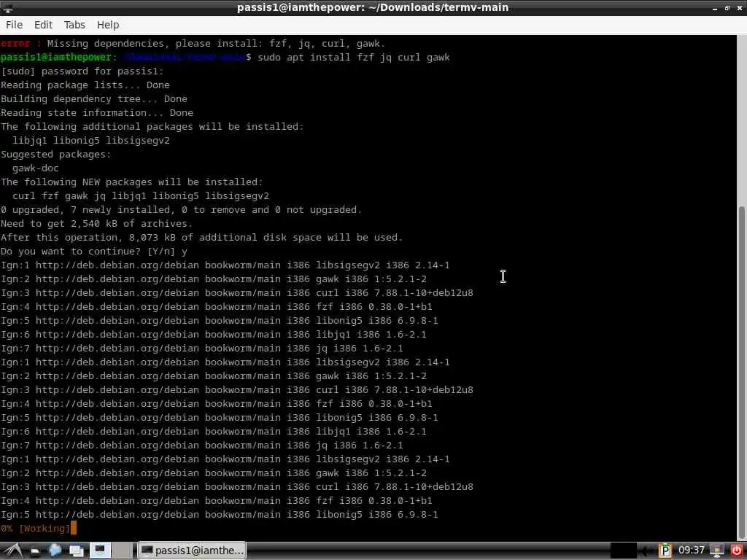Minimize the terminal window
This screenshot has height=560, width=747.
point(715,8)
